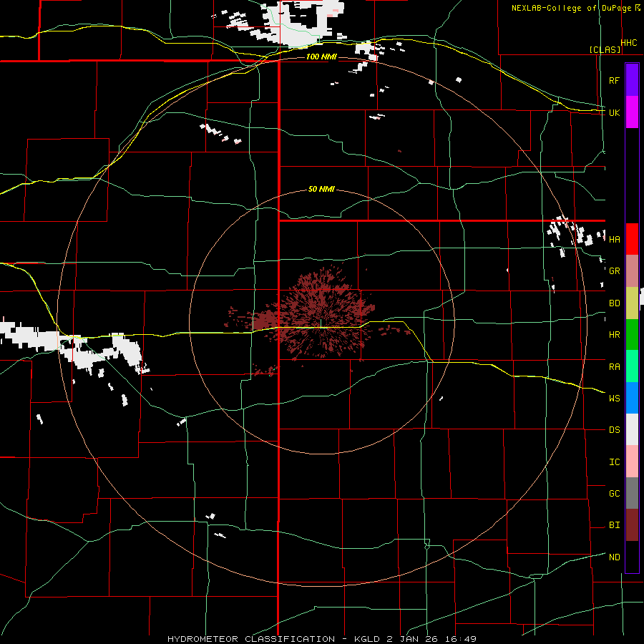This screenshot has width=644, height=644.
Task: Click the 'BD' legend label
Action: click(x=614, y=303)
